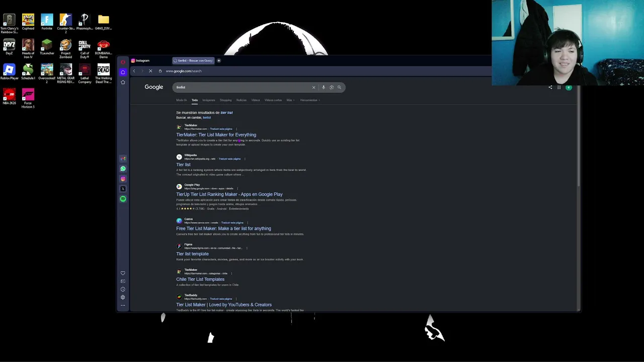Open options menu for Canva result
The width and height of the screenshot is (644, 362).
pyautogui.click(x=247, y=223)
